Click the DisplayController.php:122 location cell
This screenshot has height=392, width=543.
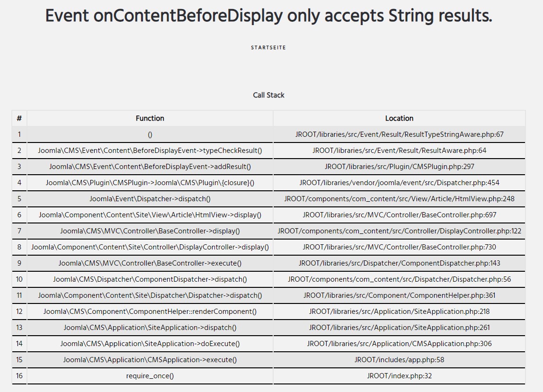(x=399, y=231)
